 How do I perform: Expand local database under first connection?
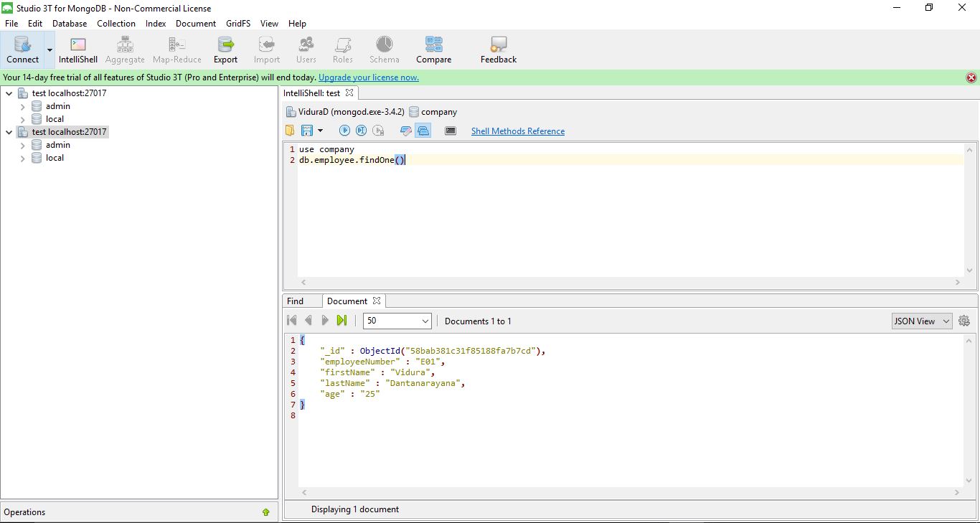click(23, 119)
